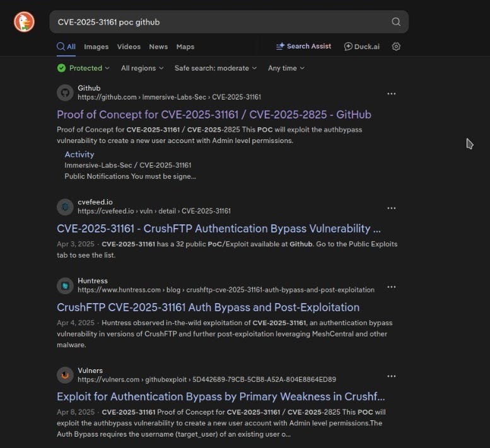This screenshot has width=490, height=448.
Task: Click the 'Apr 8, 2025' date text
Action: 76,412
